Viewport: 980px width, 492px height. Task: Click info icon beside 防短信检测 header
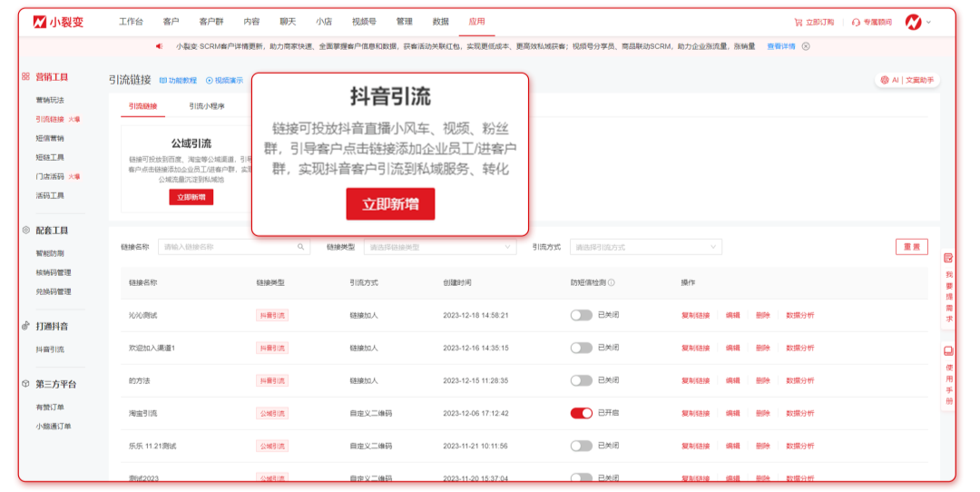(612, 282)
